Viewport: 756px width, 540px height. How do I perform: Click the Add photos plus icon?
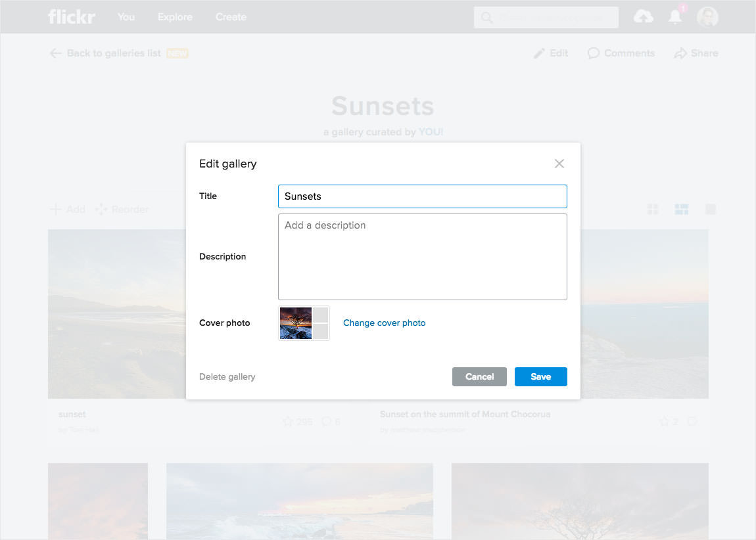pyautogui.click(x=55, y=209)
